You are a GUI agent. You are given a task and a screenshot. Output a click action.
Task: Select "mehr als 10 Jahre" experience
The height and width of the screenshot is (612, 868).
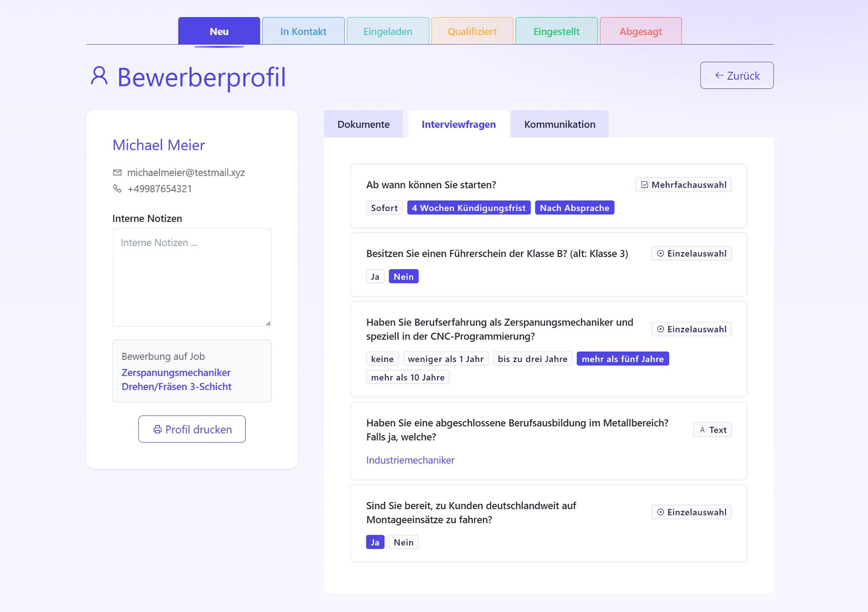(407, 377)
